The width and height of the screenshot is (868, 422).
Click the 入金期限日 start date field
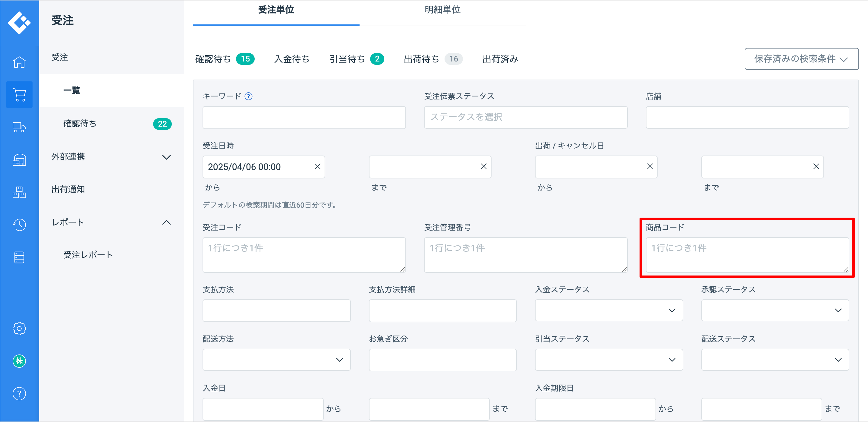click(596, 409)
